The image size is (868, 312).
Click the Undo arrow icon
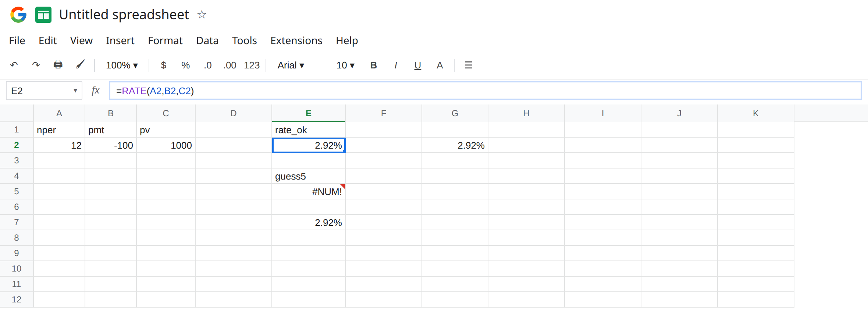(x=14, y=65)
